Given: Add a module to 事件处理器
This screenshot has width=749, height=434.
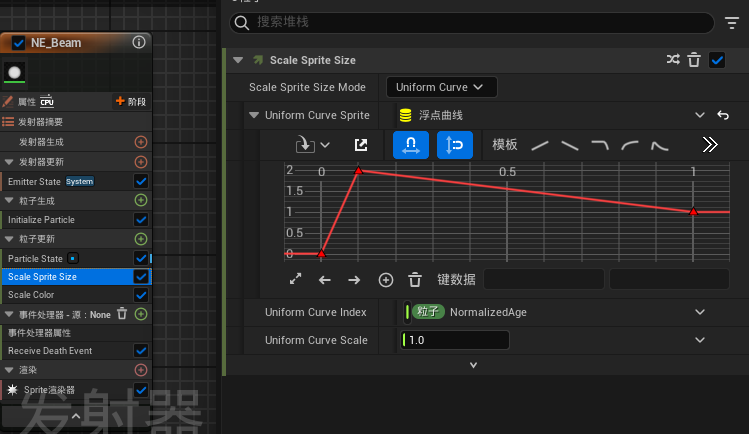Looking at the screenshot, I should click(x=141, y=314).
